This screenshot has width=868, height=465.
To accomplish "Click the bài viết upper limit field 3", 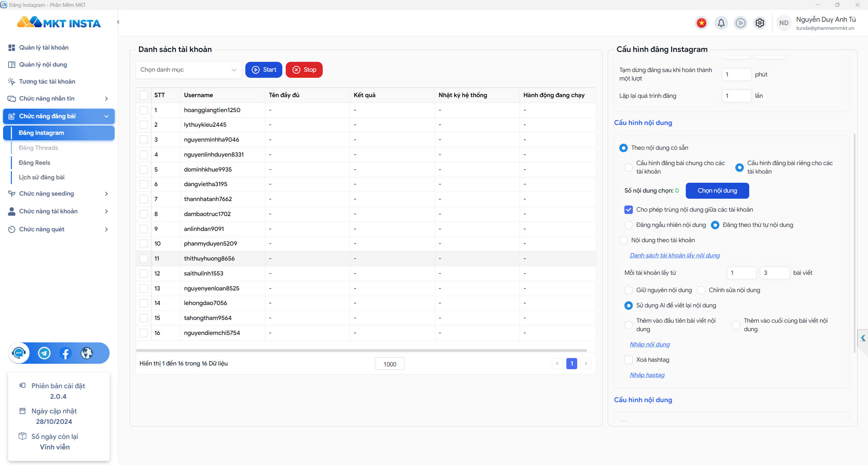I will tap(775, 273).
